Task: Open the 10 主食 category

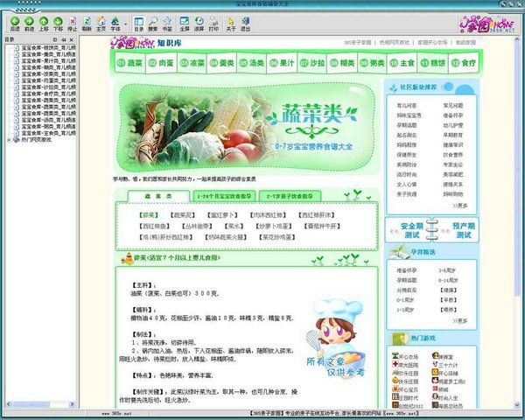Action: pos(402,63)
